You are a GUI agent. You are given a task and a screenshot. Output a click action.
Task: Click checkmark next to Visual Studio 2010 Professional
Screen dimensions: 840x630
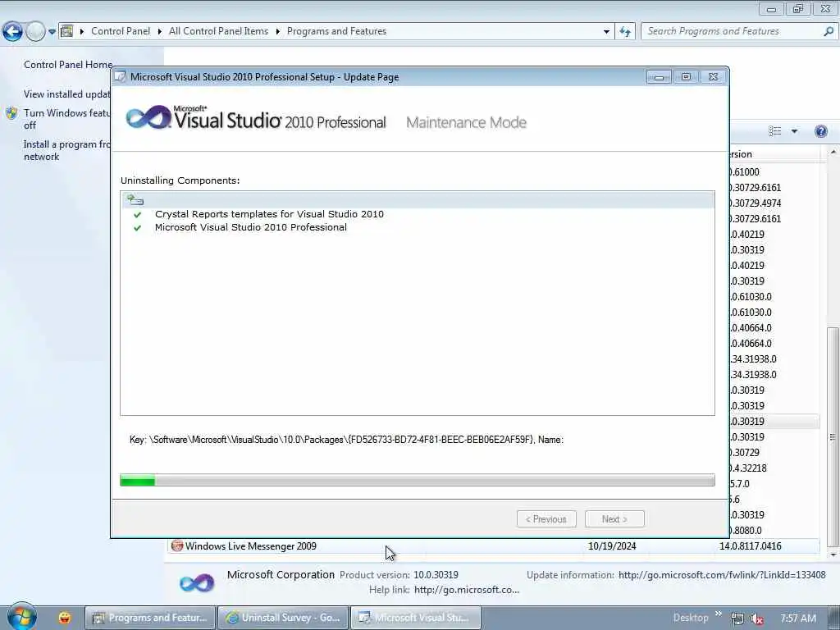pos(138,228)
